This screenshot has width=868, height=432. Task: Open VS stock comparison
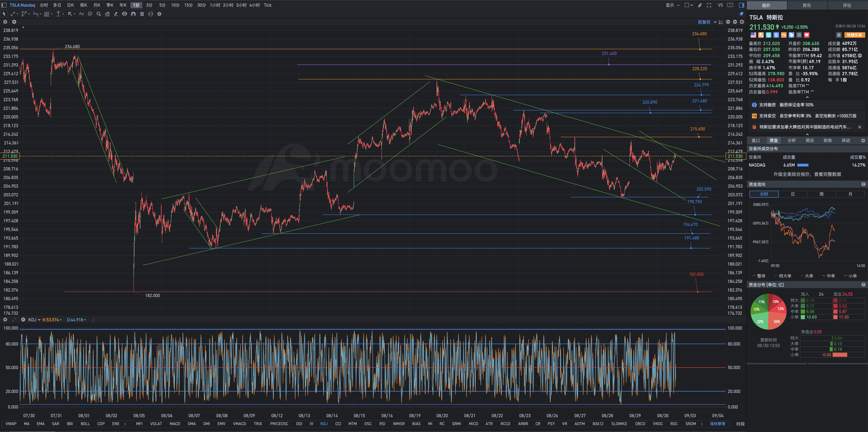720,5
